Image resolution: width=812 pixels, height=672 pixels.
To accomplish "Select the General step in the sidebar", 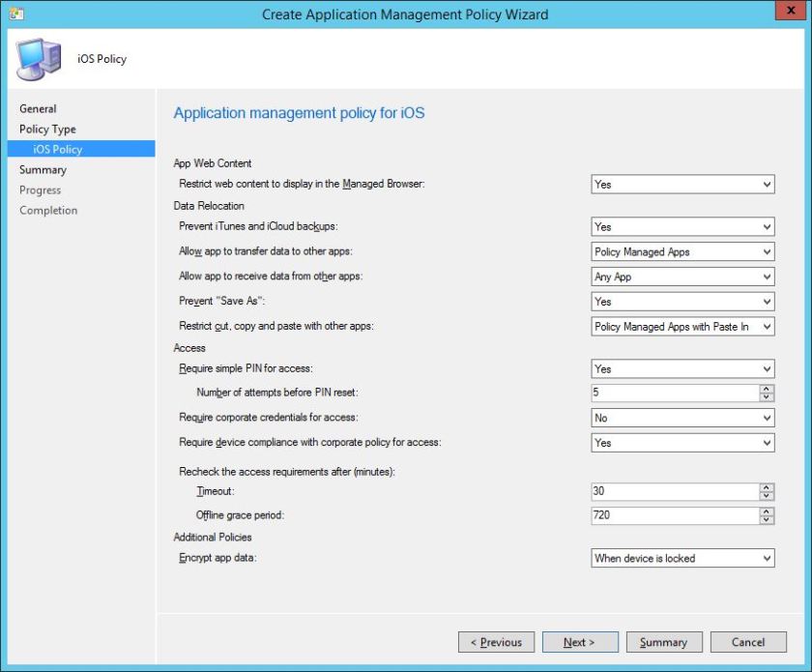I will click(38, 108).
